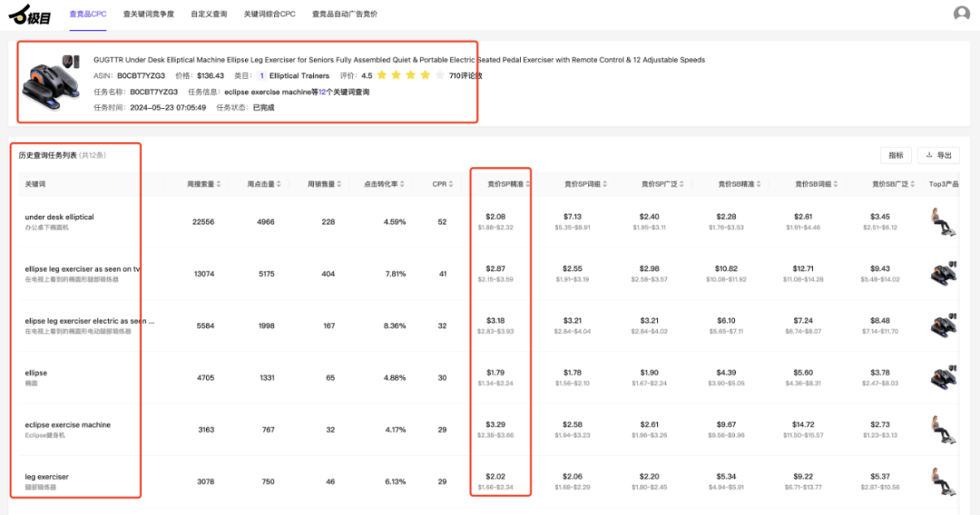Image resolution: width=980 pixels, height=515 pixels.
Task: Sort by 竞价SP词组 column arrows
Action: (x=605, y=184)
